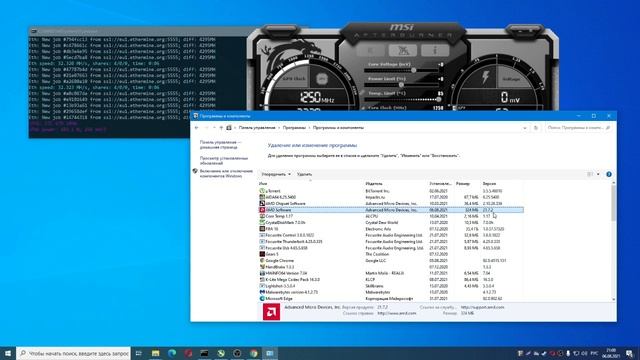Screen dimensions: 640x360
Task: Select the Gears 5 row
Action: [391, 254]
